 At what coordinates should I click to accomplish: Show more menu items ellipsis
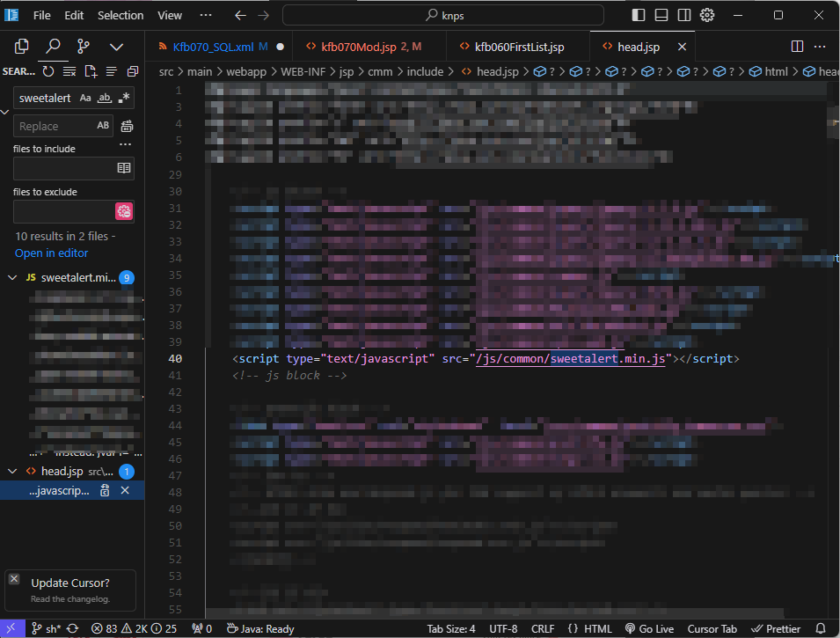(x=206, y=15)
